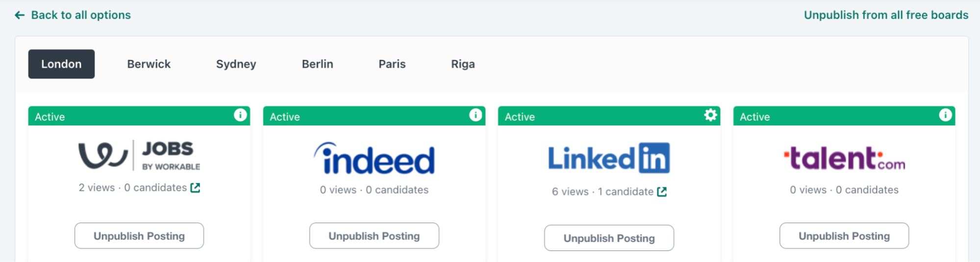Open external link icon beside Workable candidates
Image resolution: width=980 pixels, height=262 pixels.
pos(195,188)
